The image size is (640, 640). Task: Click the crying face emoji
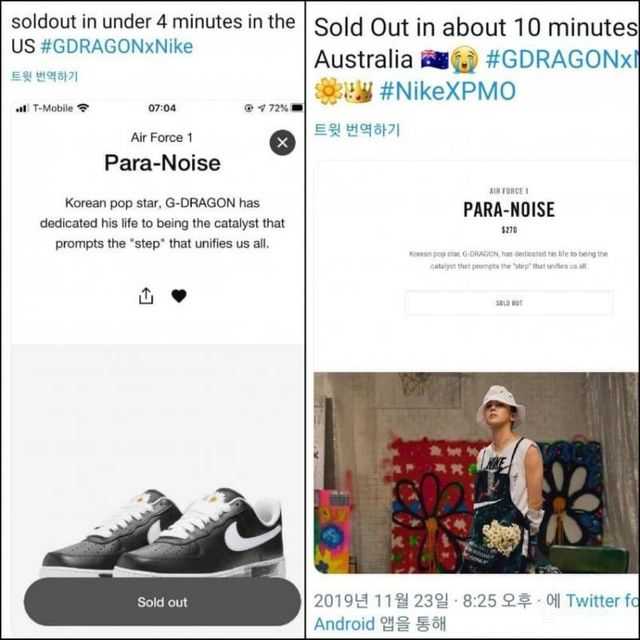tap(464, 60)
